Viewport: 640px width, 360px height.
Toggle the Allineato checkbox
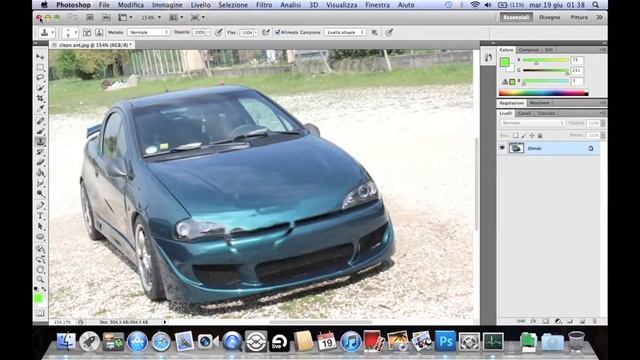coord(278,32)
